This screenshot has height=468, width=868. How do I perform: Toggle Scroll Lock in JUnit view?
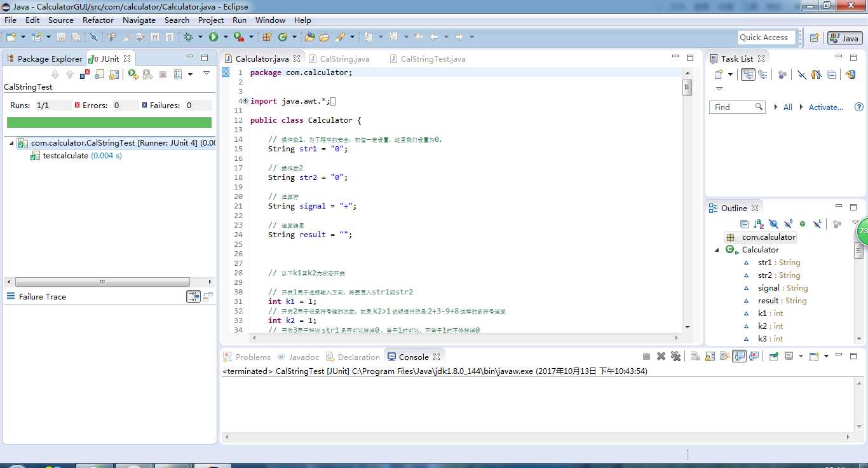click(x=114, y=74)
